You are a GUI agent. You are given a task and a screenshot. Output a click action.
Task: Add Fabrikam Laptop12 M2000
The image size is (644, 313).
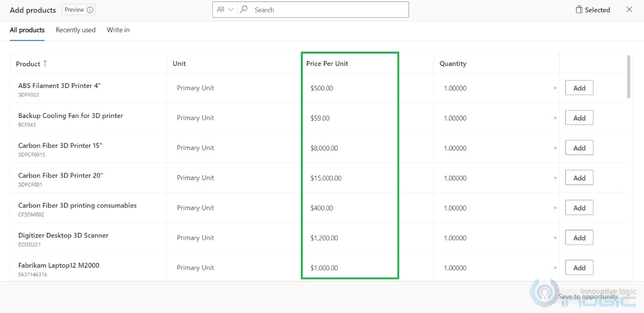point(579,267)
